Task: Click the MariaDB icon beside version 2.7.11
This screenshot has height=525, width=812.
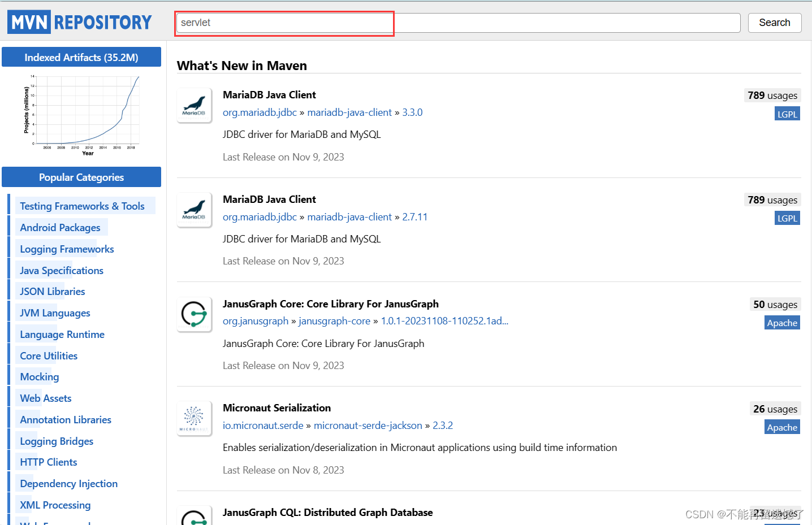Action: (x=194, y=210)
